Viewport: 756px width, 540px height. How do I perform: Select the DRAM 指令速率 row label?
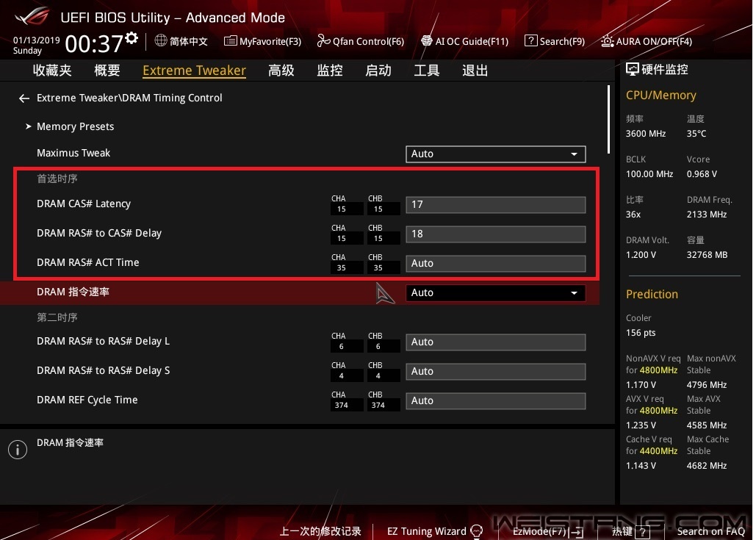(73, 292)
